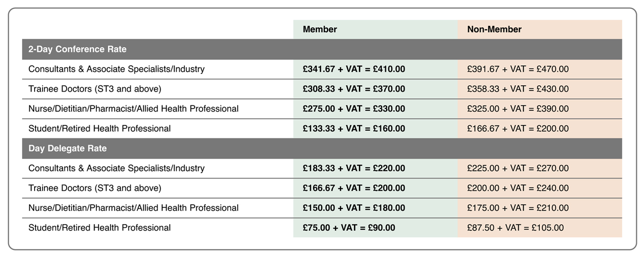Click the non-member day rate £225.00 + VAT = £270.00
The width and height of the screenshot is (644, 259).
coord(518,168)
